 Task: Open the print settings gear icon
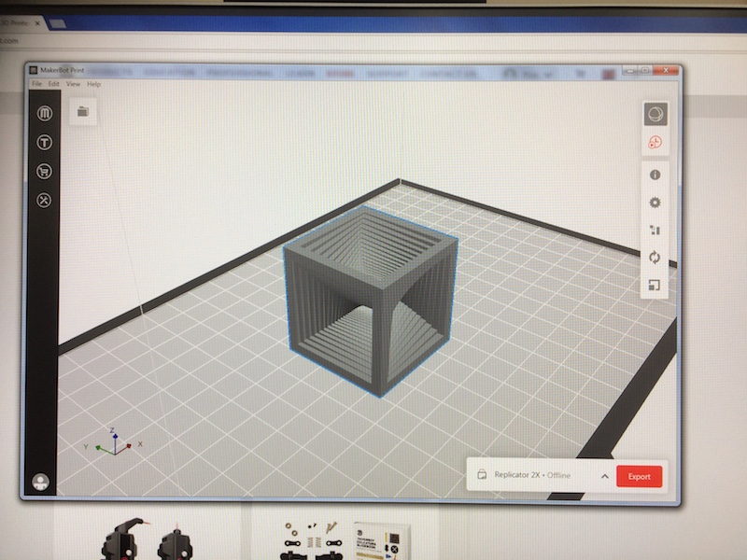(x=656, y=202)
